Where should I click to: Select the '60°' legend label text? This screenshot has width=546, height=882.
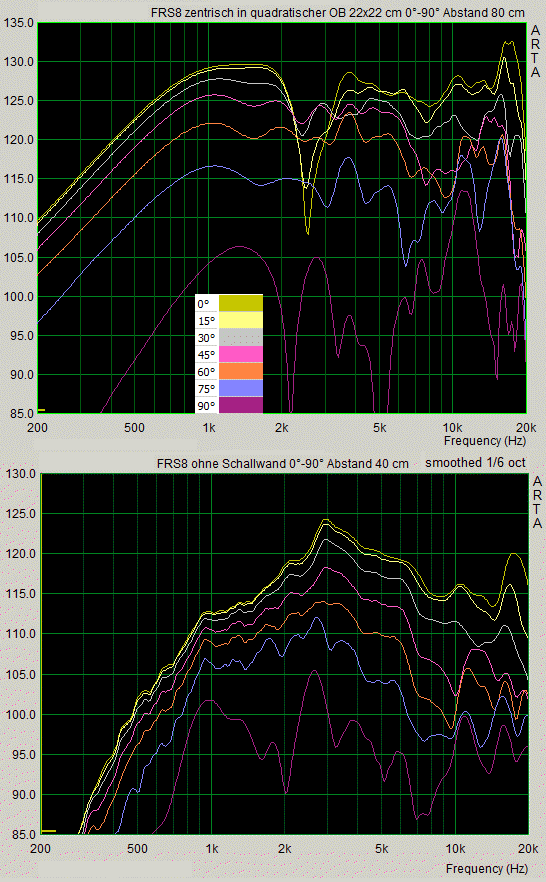206,372
